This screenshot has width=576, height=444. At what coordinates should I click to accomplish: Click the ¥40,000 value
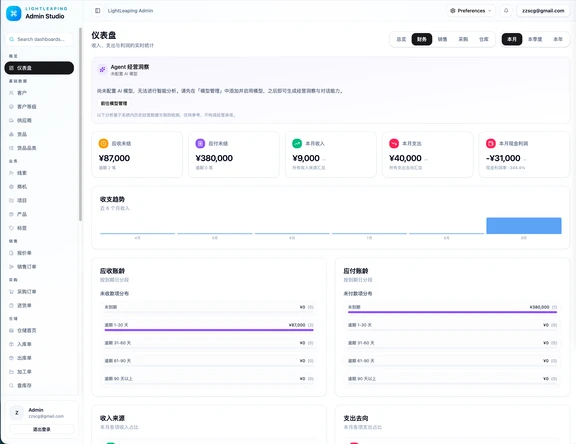click(x=405, y=158)
